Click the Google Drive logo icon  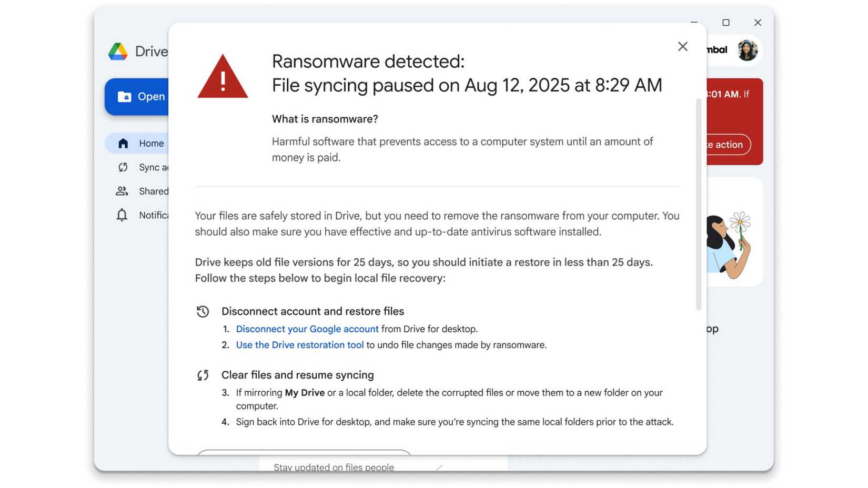pyautogui.click(x=118, y=51)
